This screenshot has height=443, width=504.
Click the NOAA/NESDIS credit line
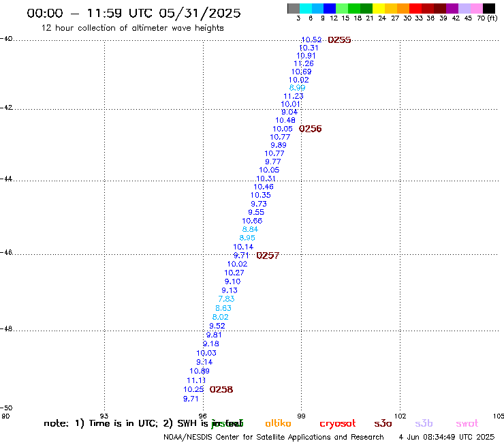(274, 438)
